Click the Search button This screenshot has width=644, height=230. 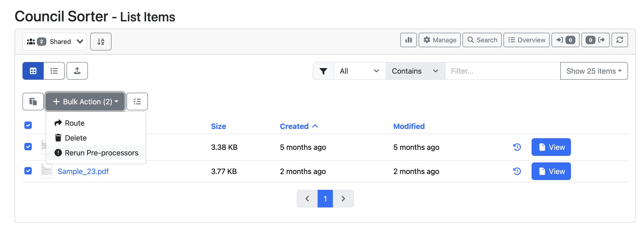point(482,40)
